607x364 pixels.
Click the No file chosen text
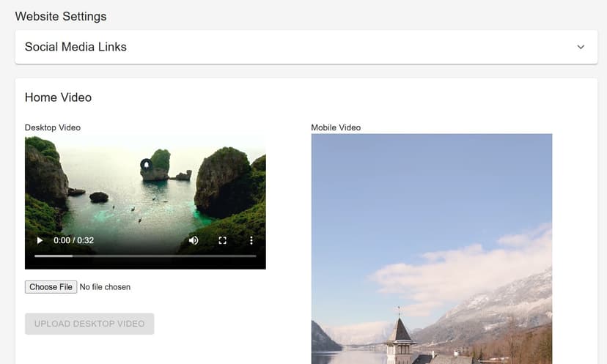click(x=105, y=287)
